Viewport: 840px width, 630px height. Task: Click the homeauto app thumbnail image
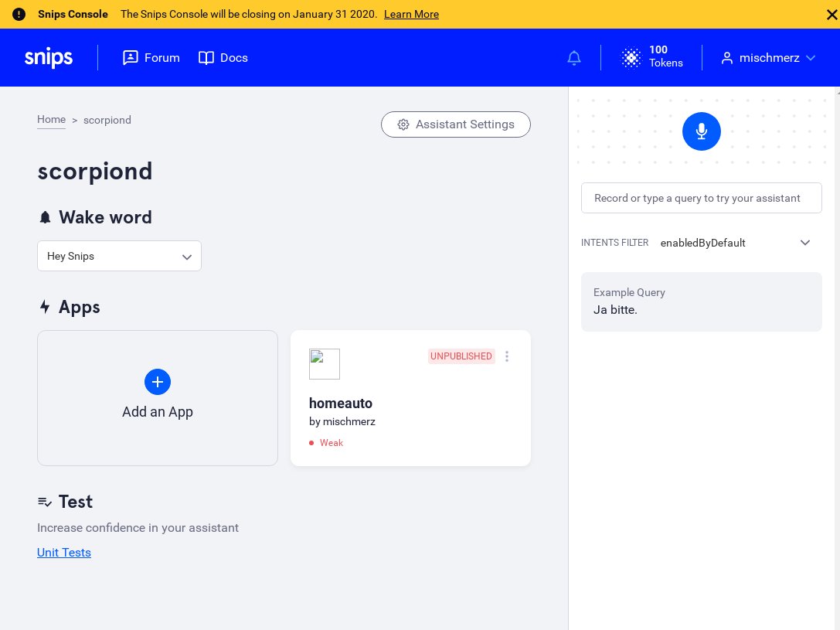pos(325,364)
